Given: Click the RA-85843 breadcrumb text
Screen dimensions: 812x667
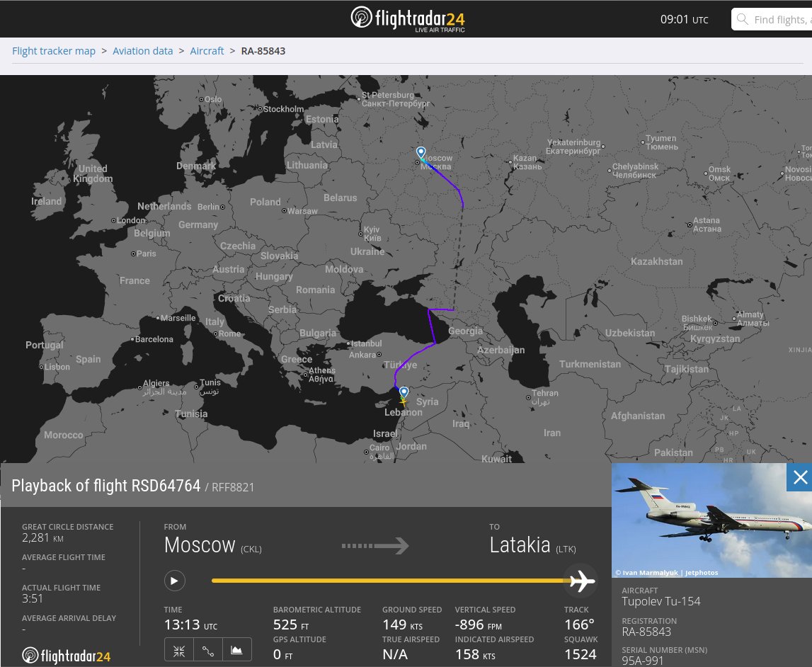Looking at the screenshot, I should click(263, 51).
